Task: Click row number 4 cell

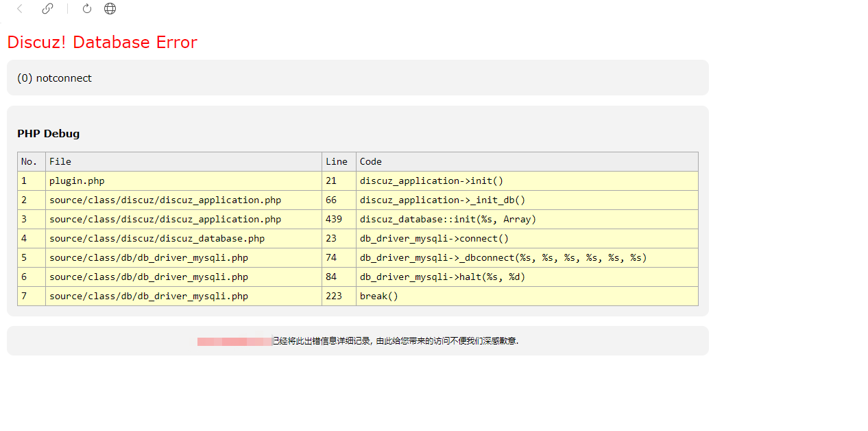Action: tap(32, 239)
